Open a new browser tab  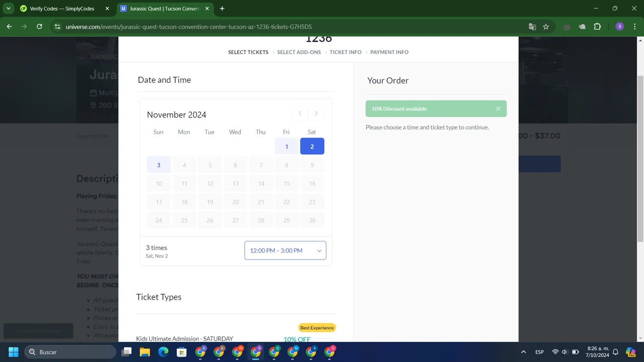click(222, 9)
